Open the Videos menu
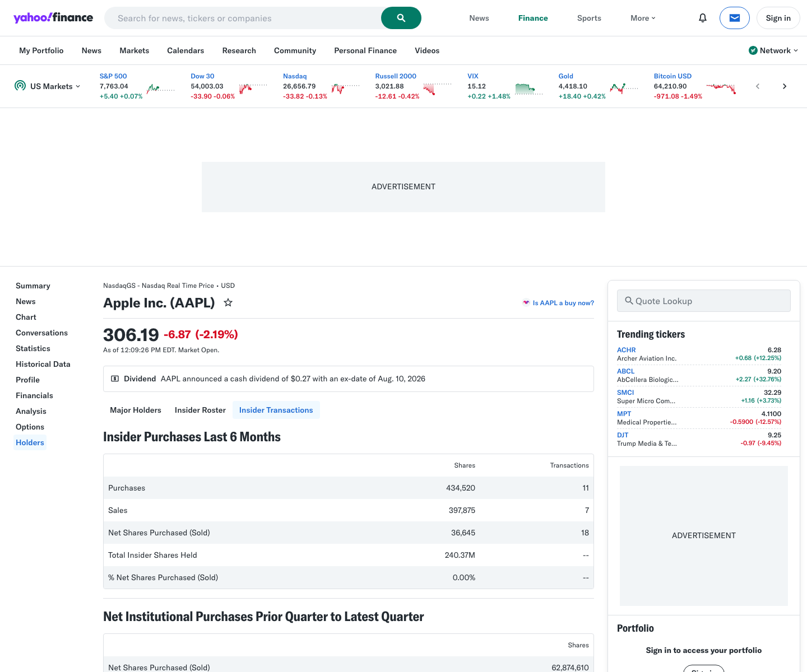807x672 pixels. pyautogui.click(x=427, y=50)
